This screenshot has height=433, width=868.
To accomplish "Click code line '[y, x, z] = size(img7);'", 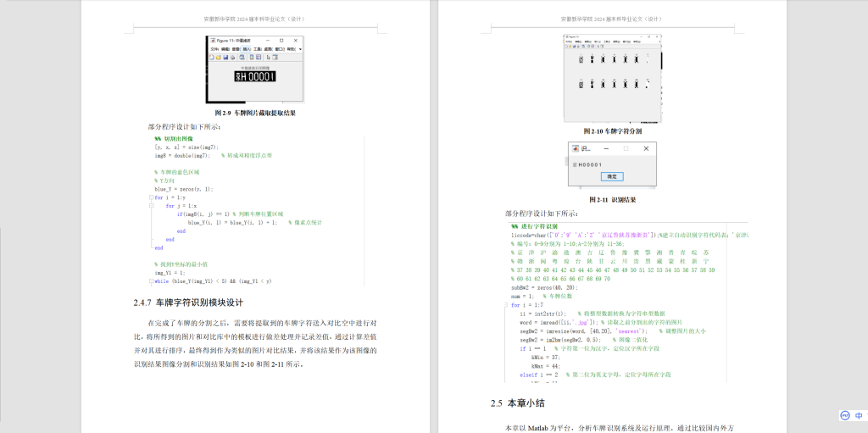I will 186,147.
